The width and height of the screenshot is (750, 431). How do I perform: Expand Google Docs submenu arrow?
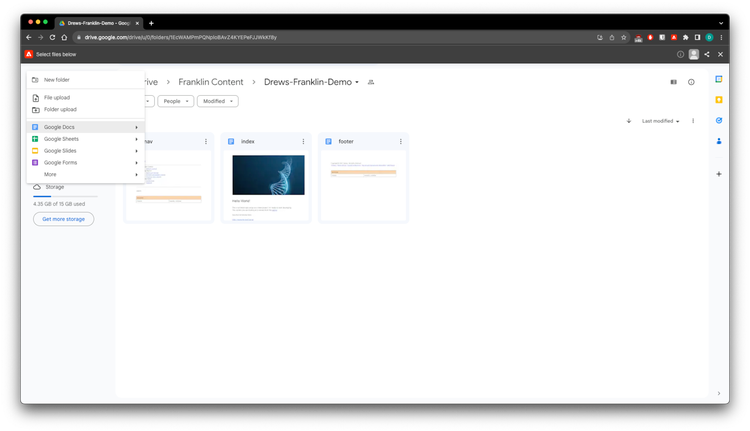(136, 127)
